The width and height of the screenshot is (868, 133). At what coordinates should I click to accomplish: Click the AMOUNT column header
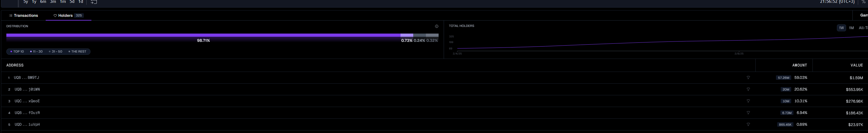pos(799,65)
